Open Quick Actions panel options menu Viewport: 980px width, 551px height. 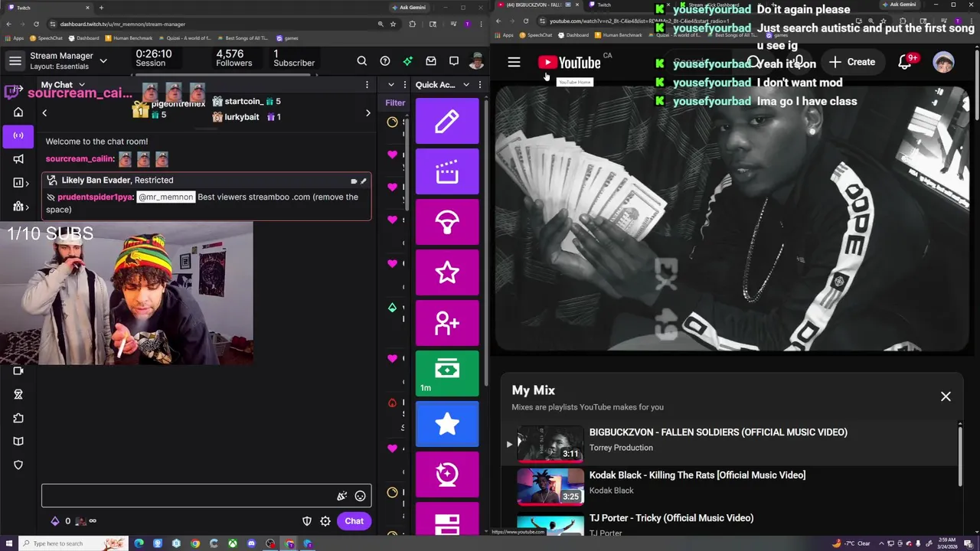tap(480, 85)
